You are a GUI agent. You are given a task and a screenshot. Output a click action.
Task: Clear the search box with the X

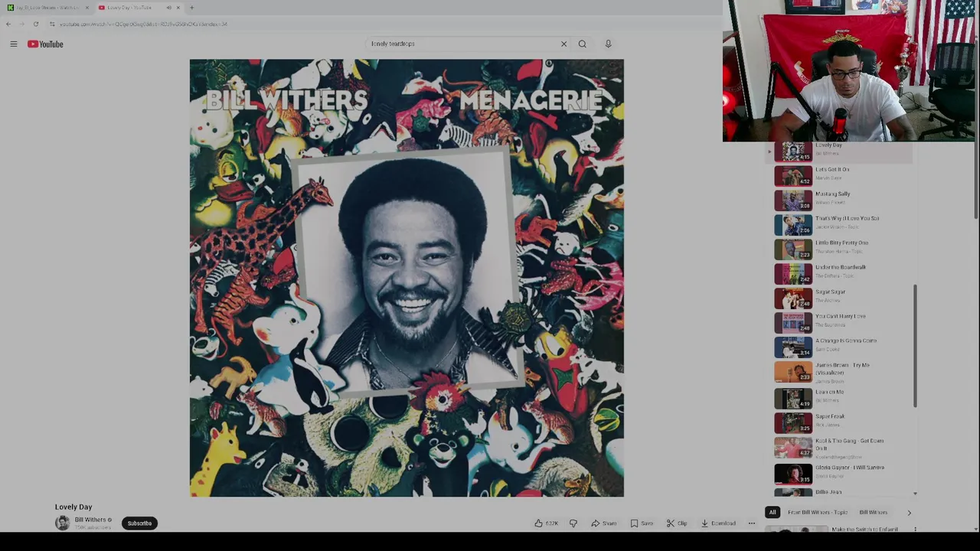click(x=563, y=44)
